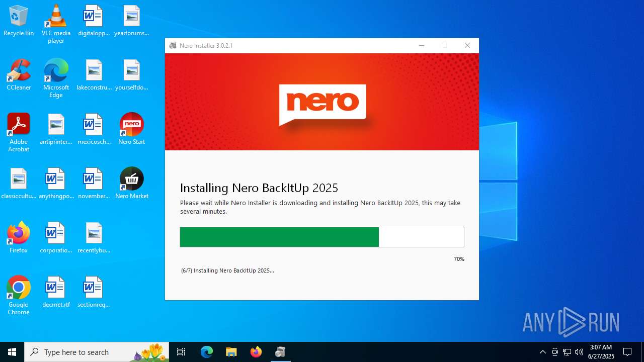Select the anythingpo Word document icon
Screen dimensions: 644x362
(56, 184)
